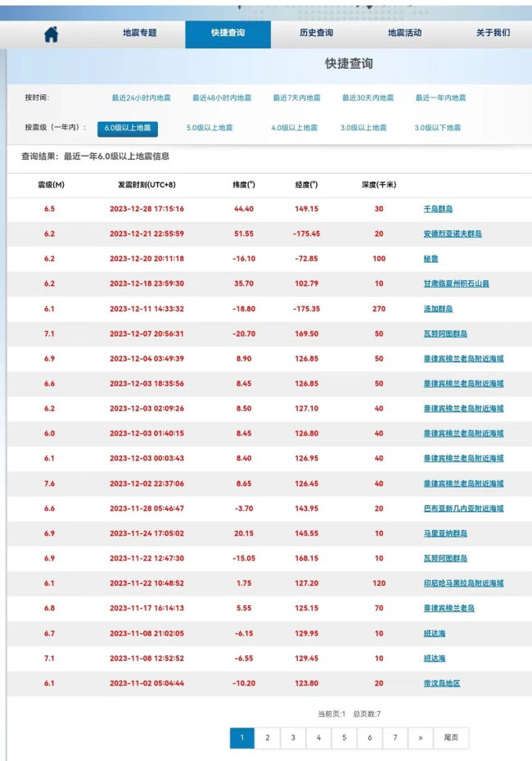Image resolution: width=532 pixels, height=761 pixels.
Task: Open the 地震专题 menu tab
Action: click(x=139, y=34)
